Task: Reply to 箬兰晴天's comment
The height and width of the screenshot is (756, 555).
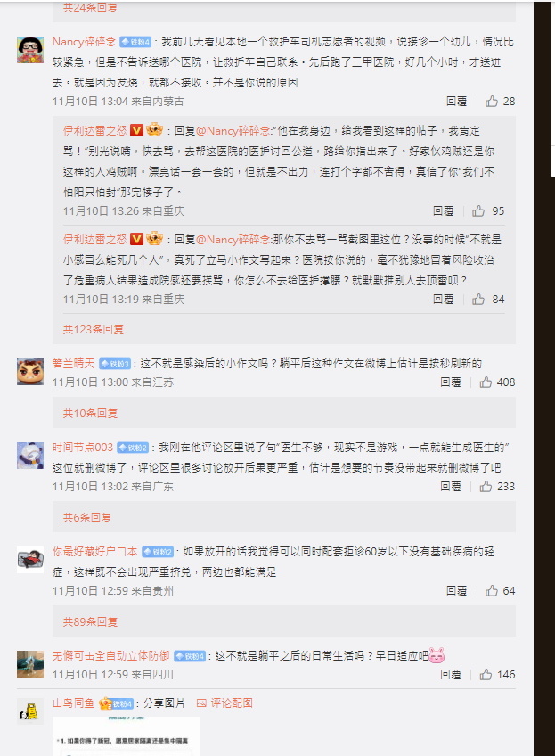Action: pos(451,382)
